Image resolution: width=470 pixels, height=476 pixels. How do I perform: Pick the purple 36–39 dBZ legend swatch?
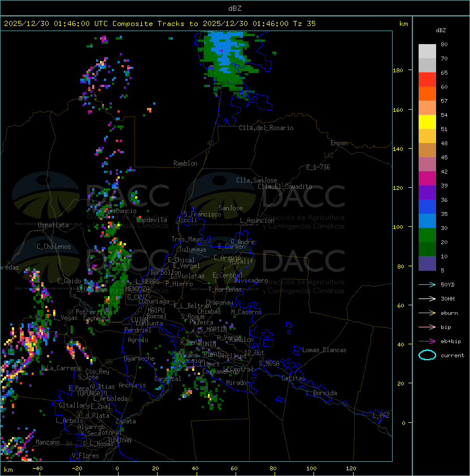(427, 192)
